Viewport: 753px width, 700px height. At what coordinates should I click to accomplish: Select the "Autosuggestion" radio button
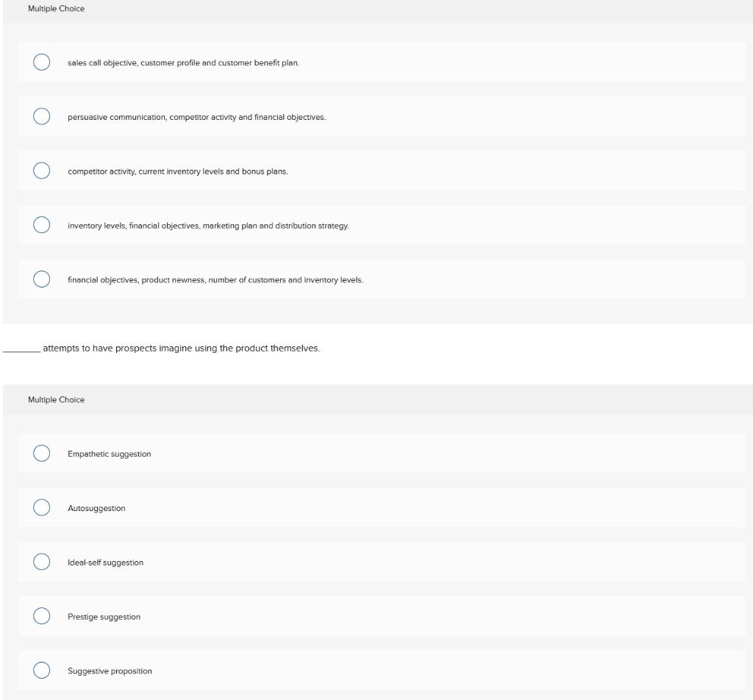click(42, 508)
